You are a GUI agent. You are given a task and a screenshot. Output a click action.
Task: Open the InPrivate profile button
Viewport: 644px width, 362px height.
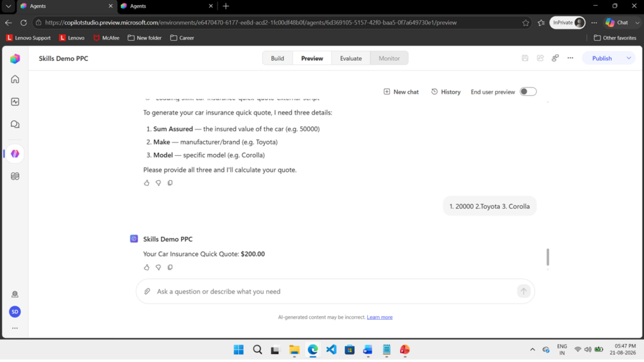[x=568, y=23]
